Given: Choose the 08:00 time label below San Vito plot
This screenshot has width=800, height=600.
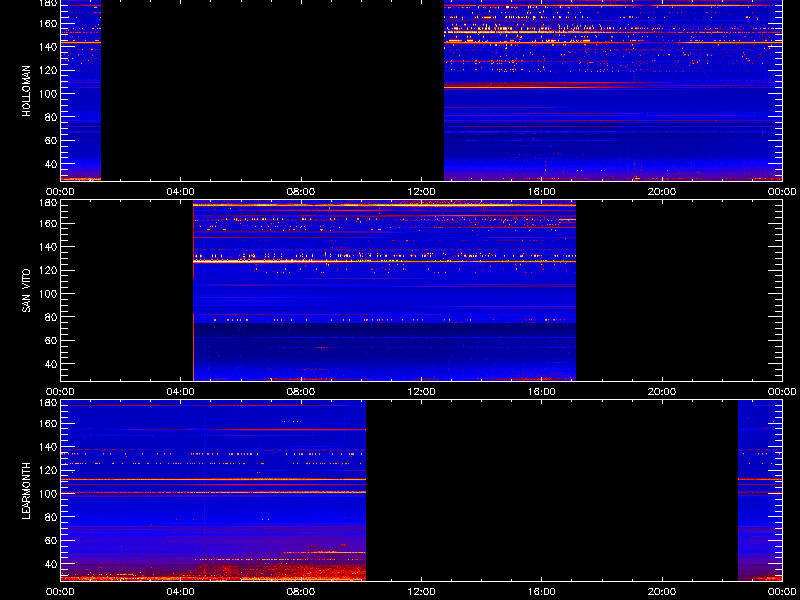Looking at the screenshot, I should (x=301, y=392).
